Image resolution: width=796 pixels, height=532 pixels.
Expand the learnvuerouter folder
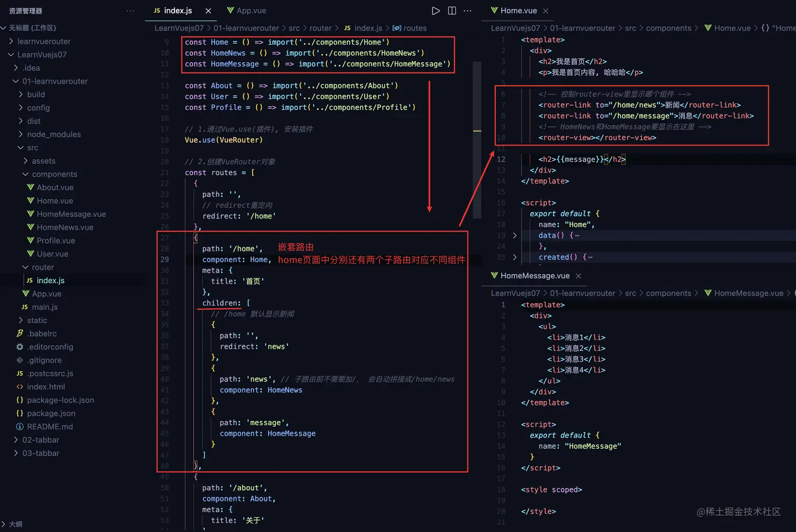[x=44, y=41]
